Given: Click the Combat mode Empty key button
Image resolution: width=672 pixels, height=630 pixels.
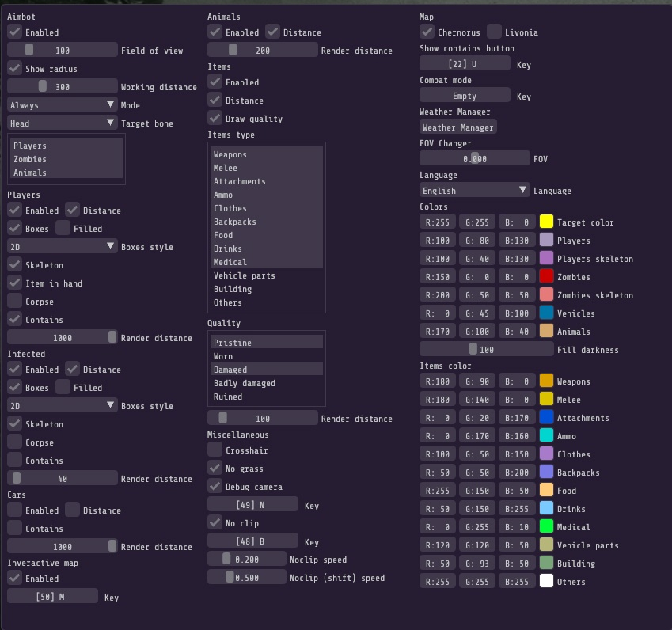Looking at the screenshot, I should [x=464, y=96].
